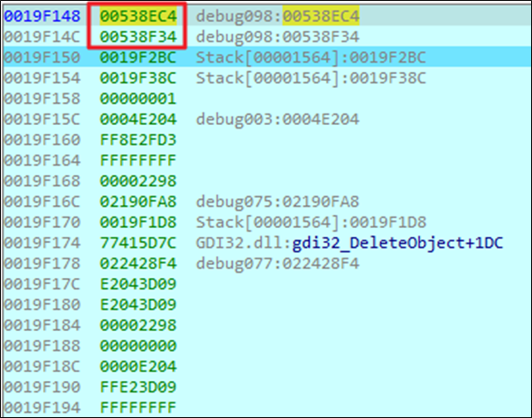Image resolution: width=532 pixels, height=418 pixels.
Task: Select stack address 0019F164
Action: [42, 160]
